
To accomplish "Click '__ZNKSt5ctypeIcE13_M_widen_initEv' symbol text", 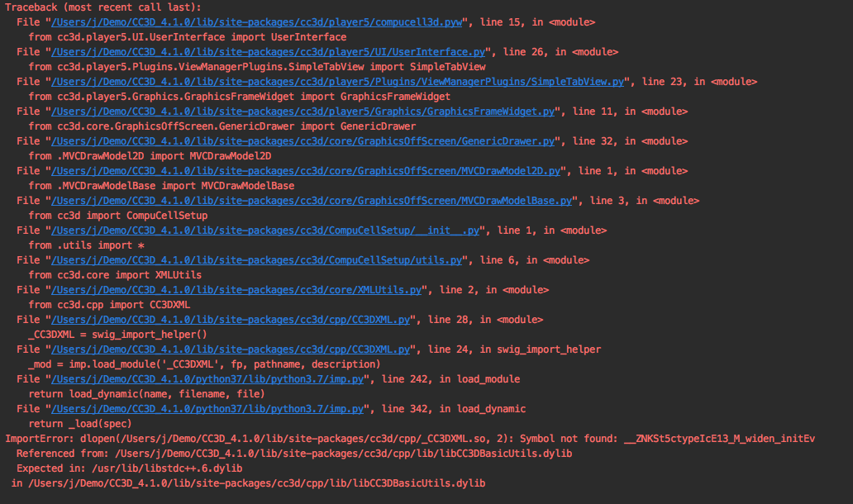I will tap(720, 439).
